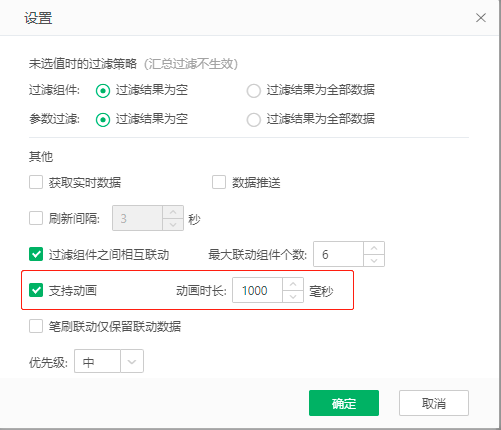This screenshot has width=501, height=430.
Task: Increase 最大联动组件个数 with up arrow
Action: click(x=374, y=248)
